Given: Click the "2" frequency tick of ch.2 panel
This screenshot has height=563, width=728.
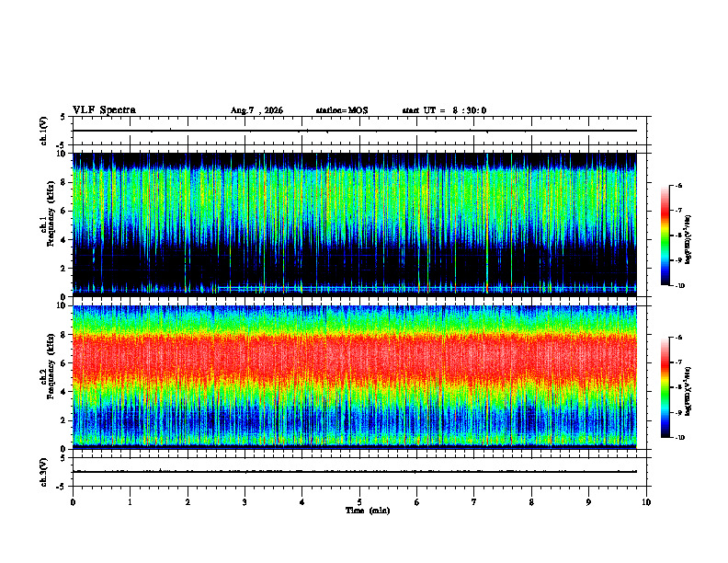Looking at the screenshot, I should click(65, 420).
